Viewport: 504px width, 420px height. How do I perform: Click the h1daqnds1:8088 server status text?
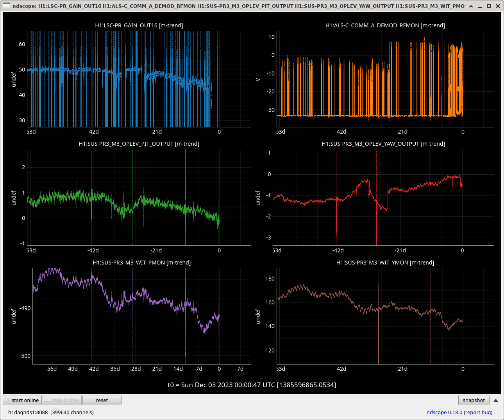(51, 412)
